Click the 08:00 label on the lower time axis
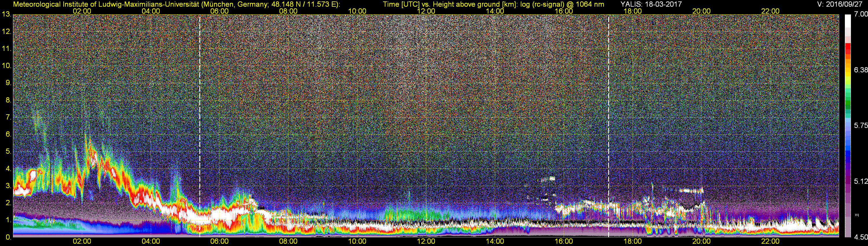This screenshot has height=246, width=868. pos(288,241)
